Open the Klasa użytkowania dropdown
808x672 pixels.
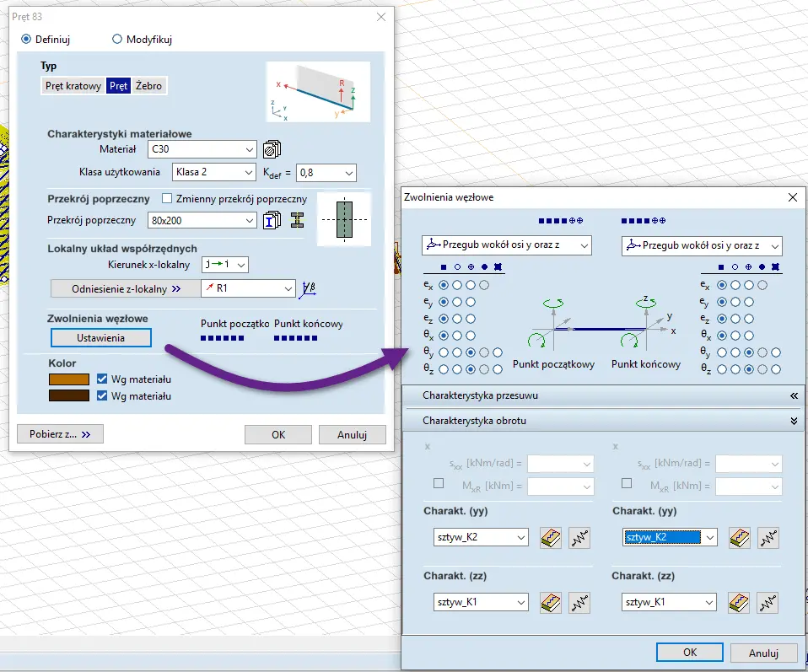click(213, 172)
